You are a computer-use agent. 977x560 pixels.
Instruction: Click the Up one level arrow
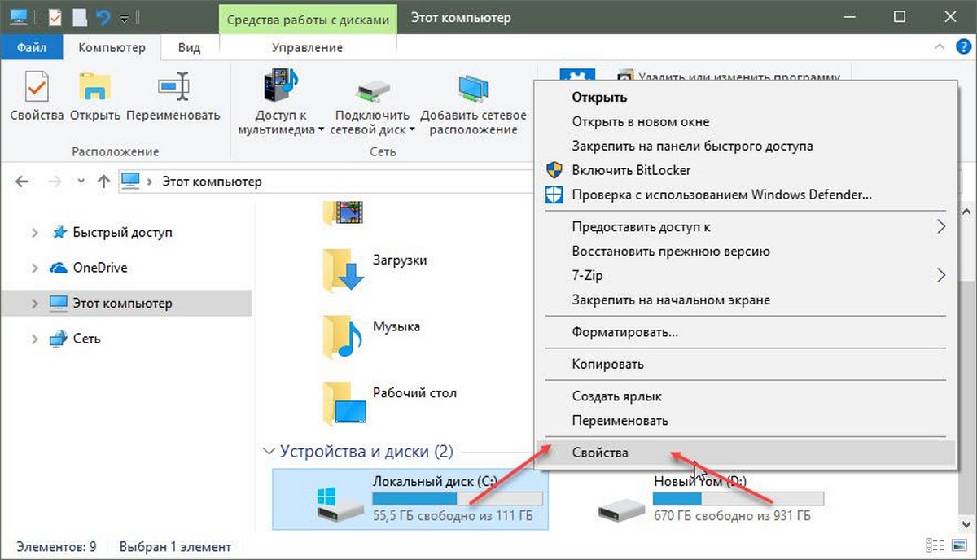pos(103,182)
